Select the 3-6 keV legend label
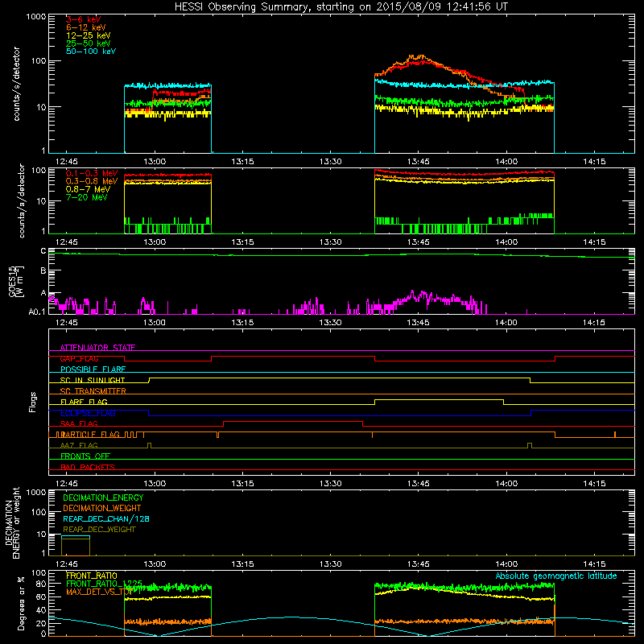The image size is (644, 644). (83, 19)
